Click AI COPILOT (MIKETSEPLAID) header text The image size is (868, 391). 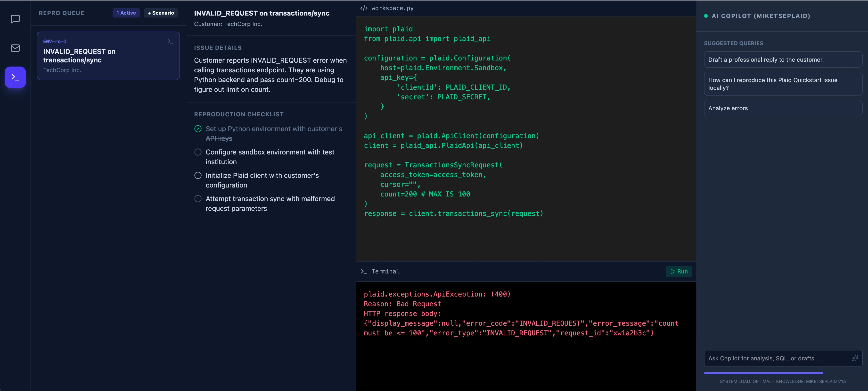click(x=761, y=16)
